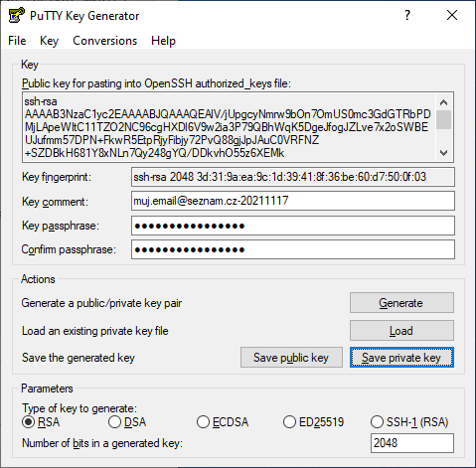
Task: Open the Help menu
Action: pyautogui.click(x=163, y=41)
